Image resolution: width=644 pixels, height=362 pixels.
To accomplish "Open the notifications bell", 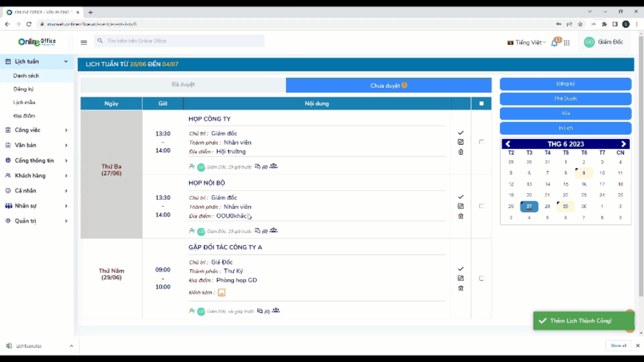I will [x=554, y=43].
